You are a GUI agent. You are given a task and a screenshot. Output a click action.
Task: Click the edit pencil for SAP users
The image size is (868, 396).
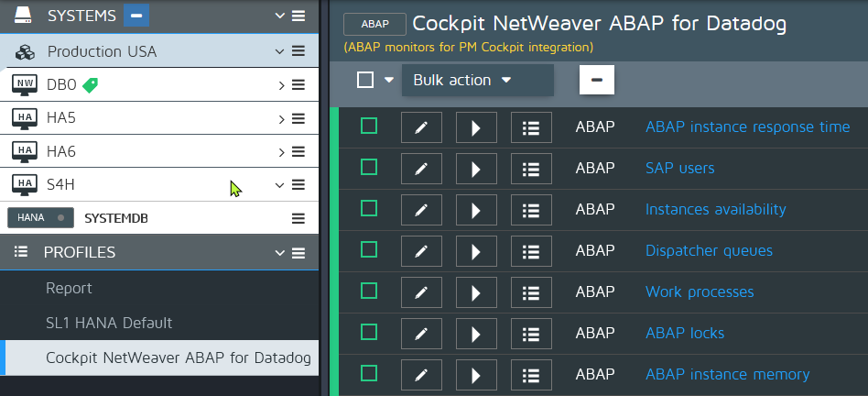pyautogui.click(x=421, y=169)
